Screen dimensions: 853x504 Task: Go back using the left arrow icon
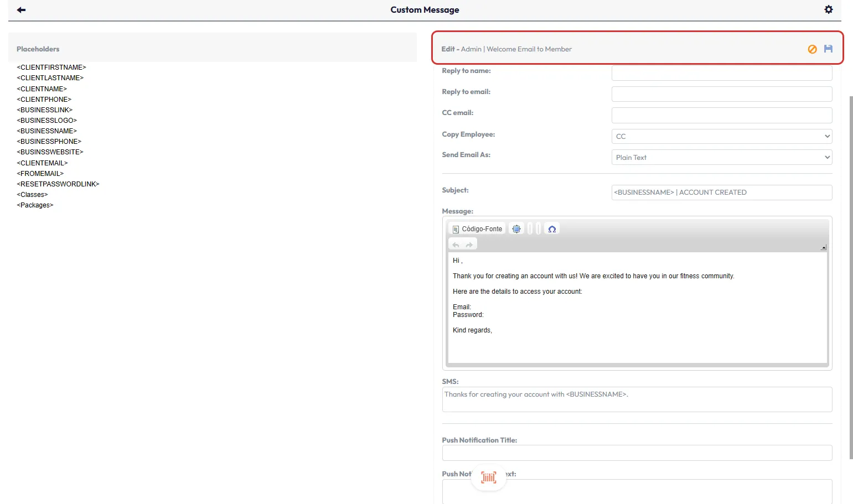coord(21,10)
